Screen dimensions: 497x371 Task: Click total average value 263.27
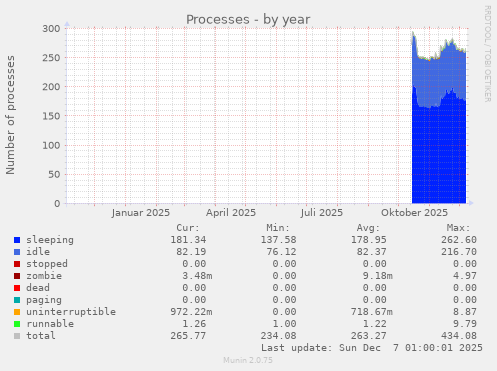[x=369, y=336]
